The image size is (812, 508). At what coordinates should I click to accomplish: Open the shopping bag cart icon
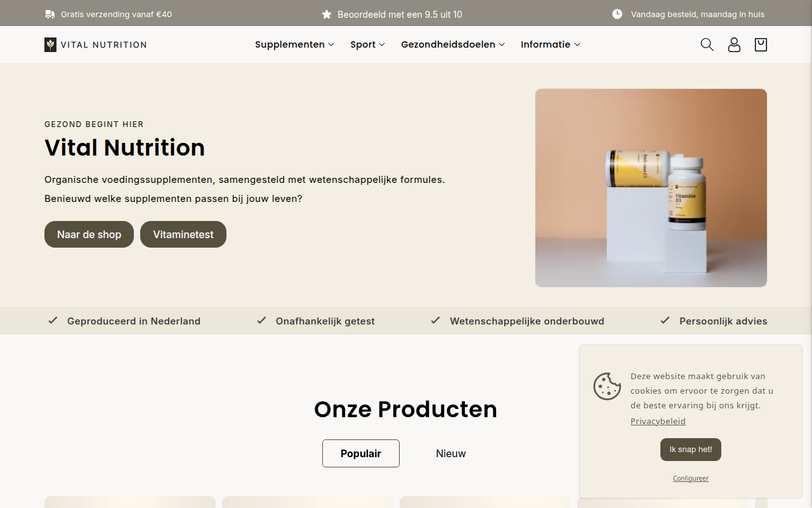pos(761,44)
